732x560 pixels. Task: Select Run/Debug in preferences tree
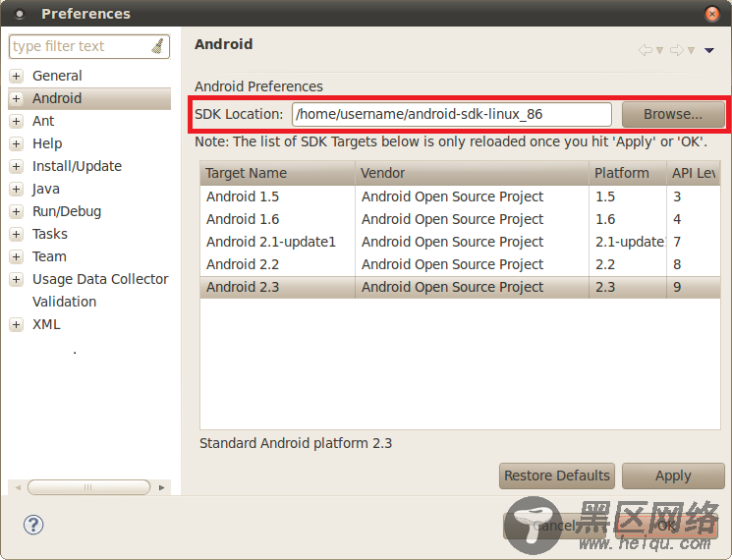point(67,211)
